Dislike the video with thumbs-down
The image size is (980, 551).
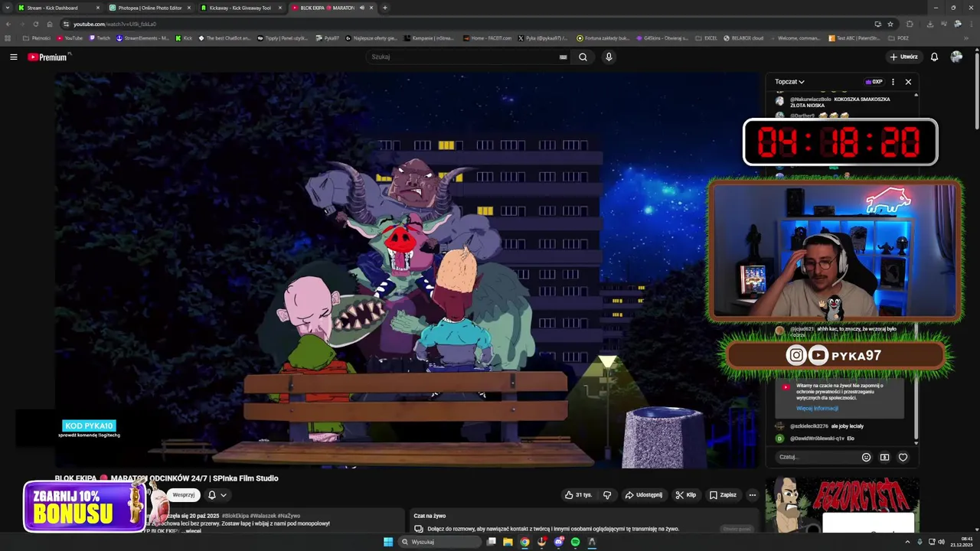coord(607,495)
